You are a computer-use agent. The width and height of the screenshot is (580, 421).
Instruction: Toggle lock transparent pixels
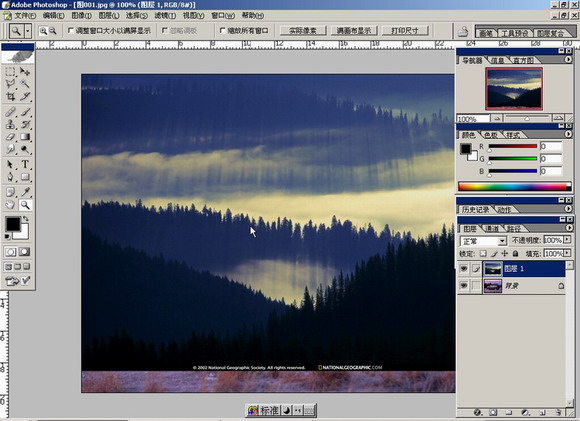click(x=483, y=253)
